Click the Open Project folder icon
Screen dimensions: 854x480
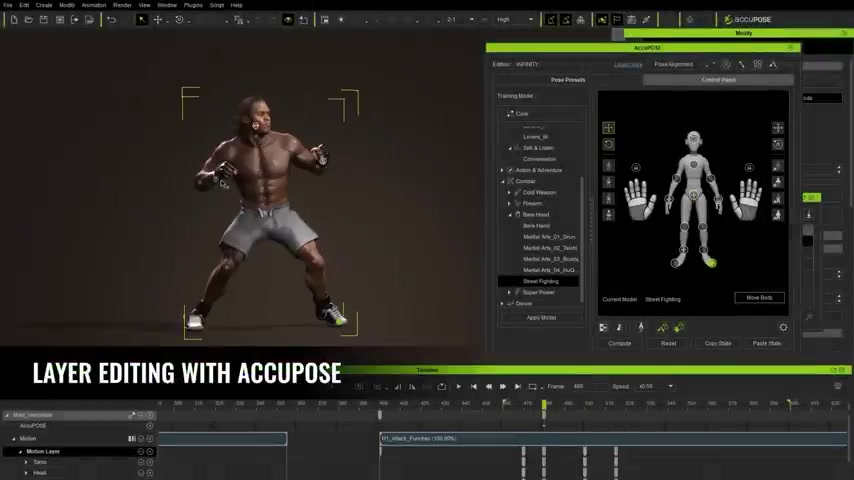[28, 20]
